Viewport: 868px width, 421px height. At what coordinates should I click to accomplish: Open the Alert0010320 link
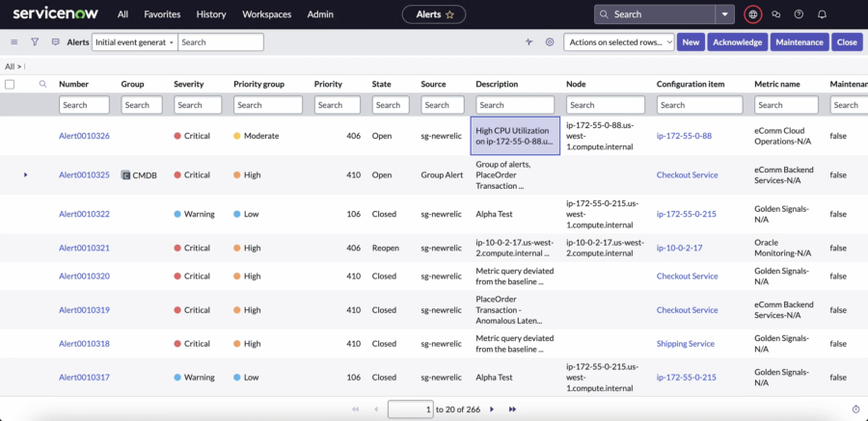pos(84,276)
